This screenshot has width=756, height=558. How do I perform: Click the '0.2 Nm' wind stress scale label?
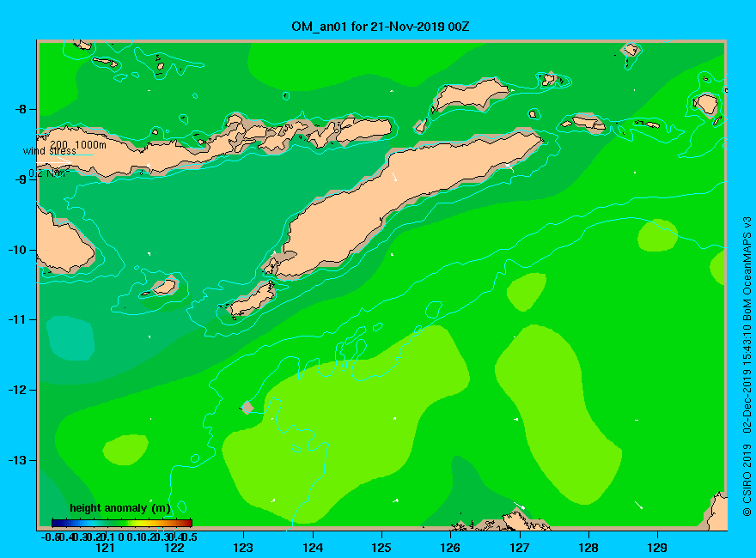click(x=49, y=173)
